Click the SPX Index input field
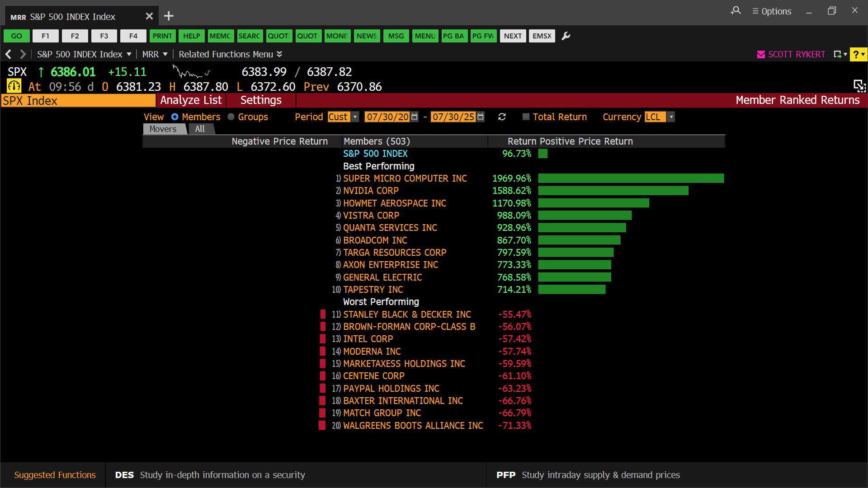 (78, 101)
